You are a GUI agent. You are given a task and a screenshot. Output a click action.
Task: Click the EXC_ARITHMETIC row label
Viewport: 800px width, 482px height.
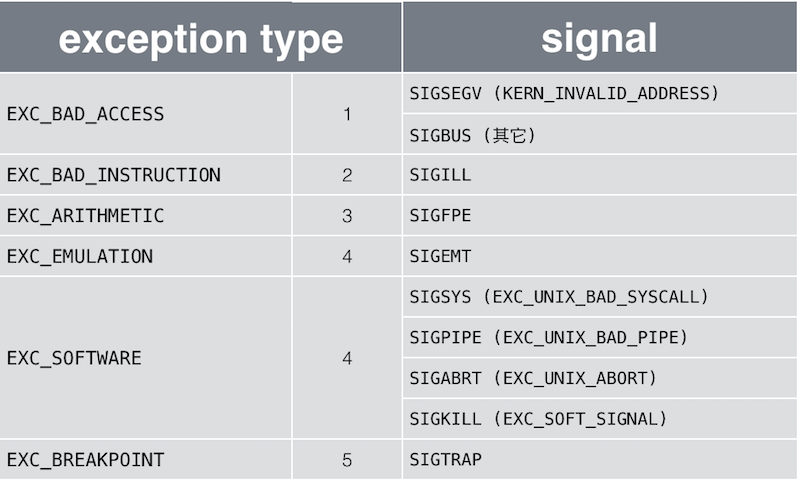click(86, 216)
